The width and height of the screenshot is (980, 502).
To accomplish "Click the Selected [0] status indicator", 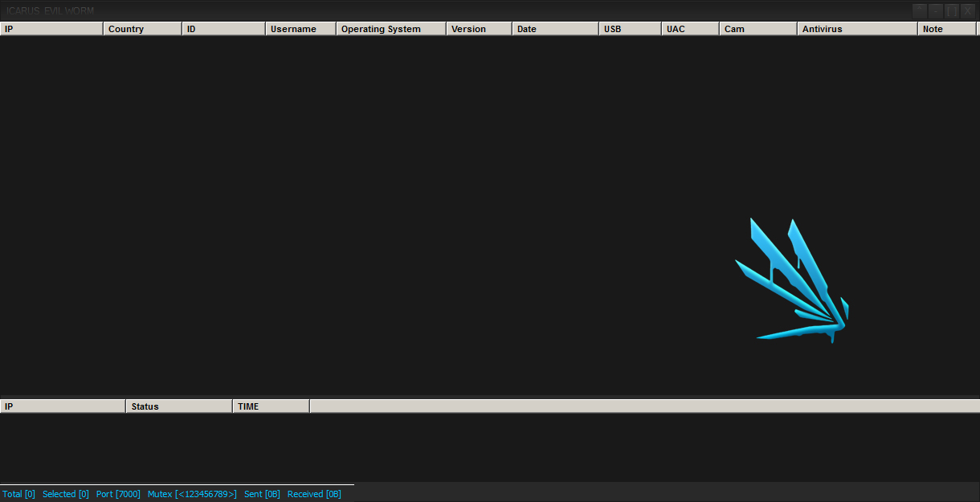I will click(66, 494).
